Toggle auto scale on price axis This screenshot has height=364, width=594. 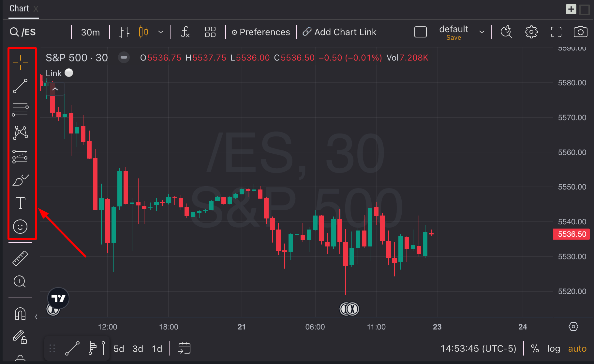click(x=577, y=349)
